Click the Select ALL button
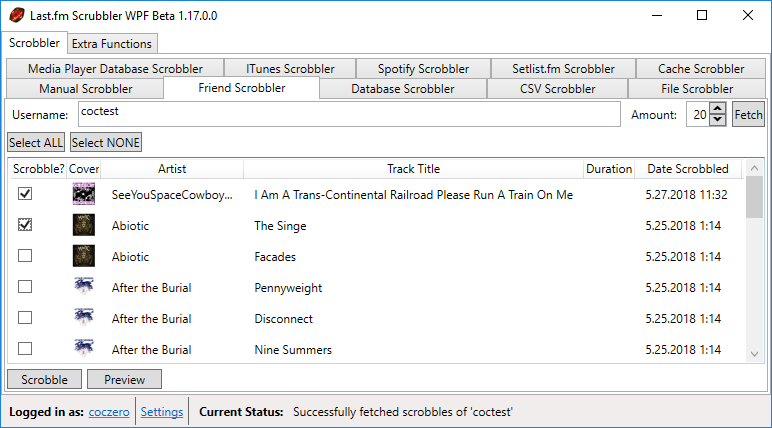772x428 pixels. pyautogui.click(x=36, y=143)
